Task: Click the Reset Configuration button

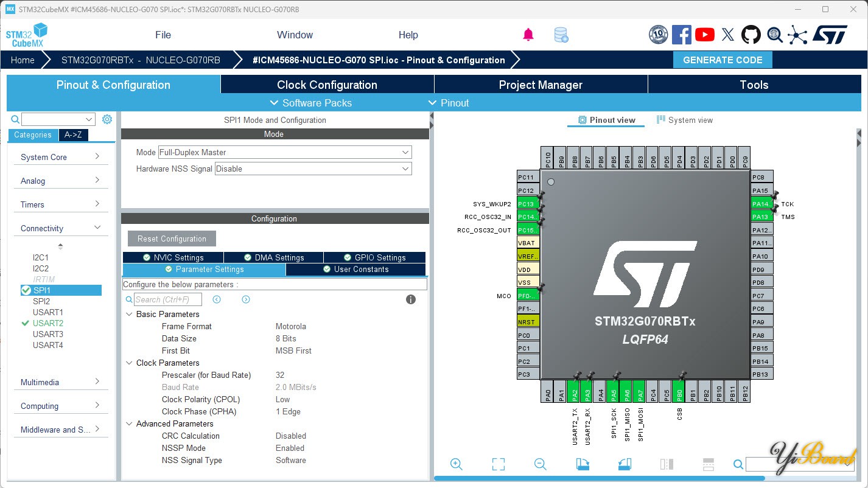Action: 172,239
